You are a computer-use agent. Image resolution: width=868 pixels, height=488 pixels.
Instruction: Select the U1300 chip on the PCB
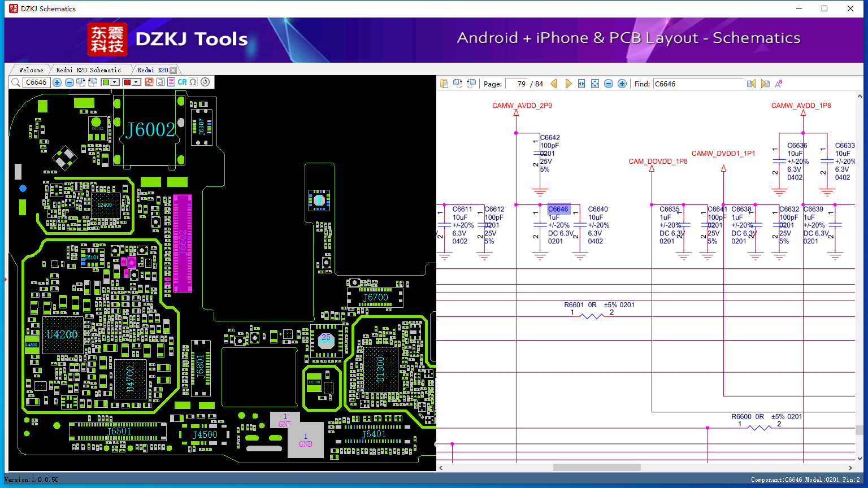(380, 369)
